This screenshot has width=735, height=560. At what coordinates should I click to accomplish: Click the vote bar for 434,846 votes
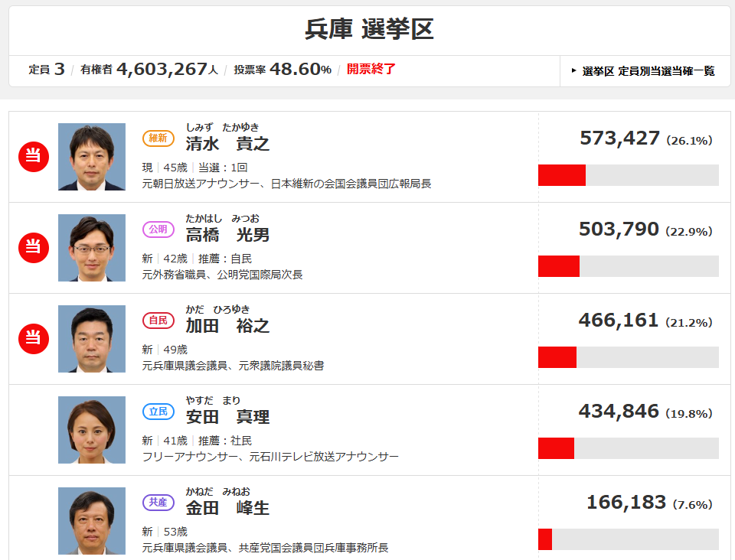[x=628, y=448]
